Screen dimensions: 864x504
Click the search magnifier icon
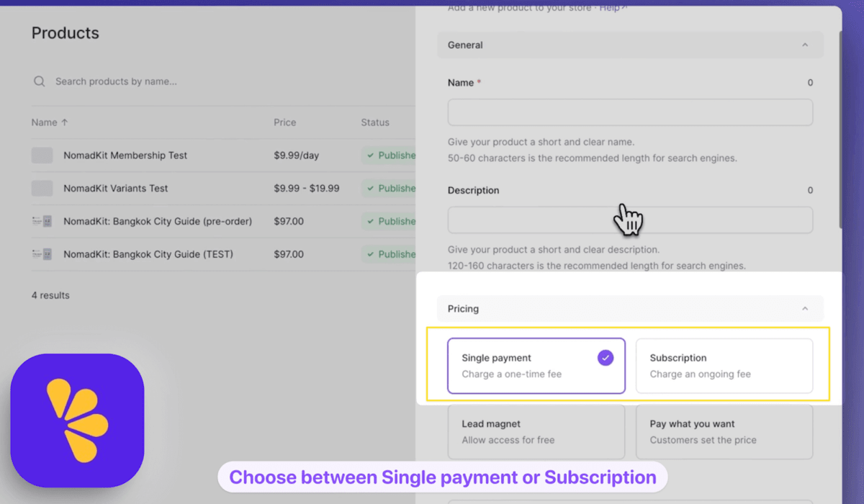pyautogui.click(x=40, y=81)
